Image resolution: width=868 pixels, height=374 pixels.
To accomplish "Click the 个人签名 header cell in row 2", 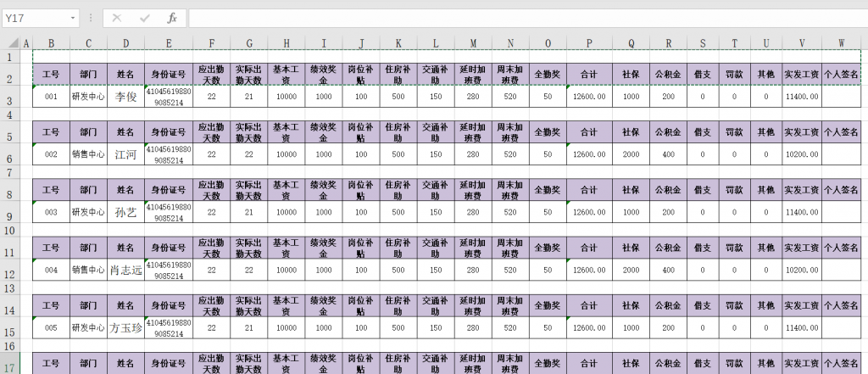I will 842,75.
